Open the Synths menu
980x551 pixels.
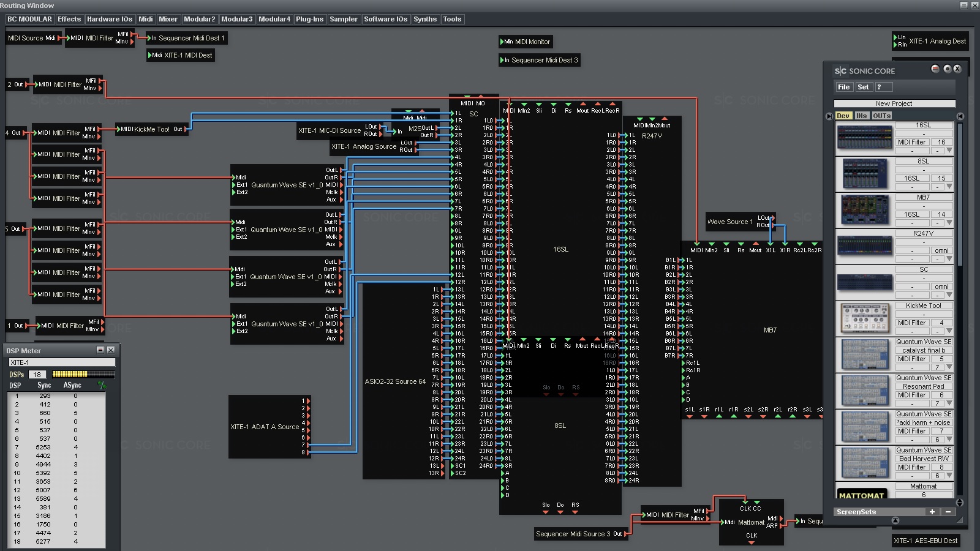425,19
